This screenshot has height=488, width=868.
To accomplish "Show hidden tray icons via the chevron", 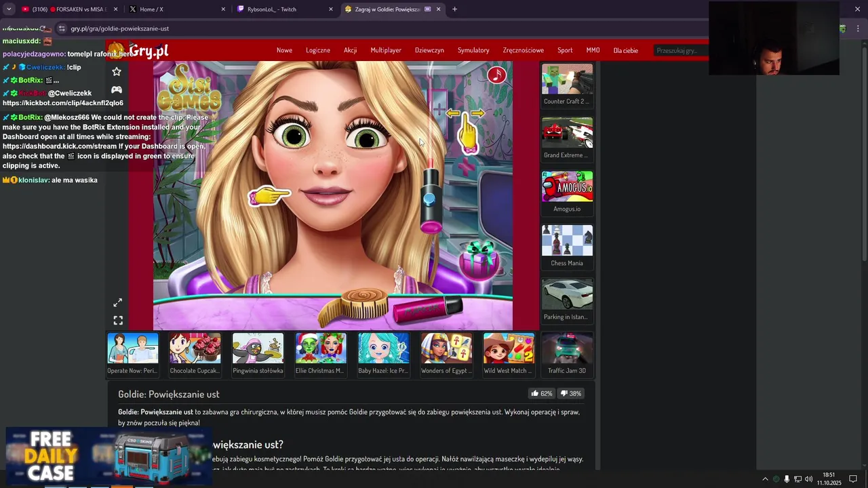I will tap(766, 479).
